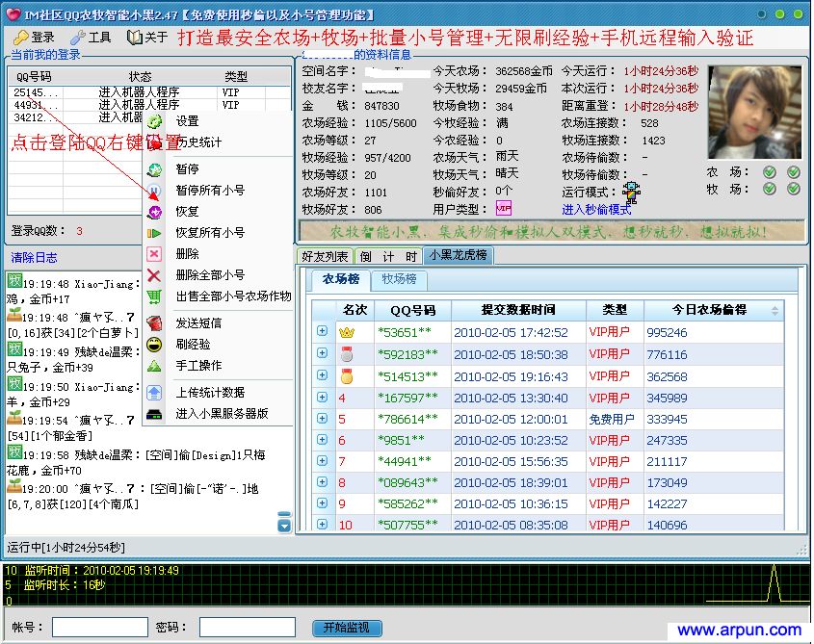Click the pink X icon beside 删除

coord(154,254)
